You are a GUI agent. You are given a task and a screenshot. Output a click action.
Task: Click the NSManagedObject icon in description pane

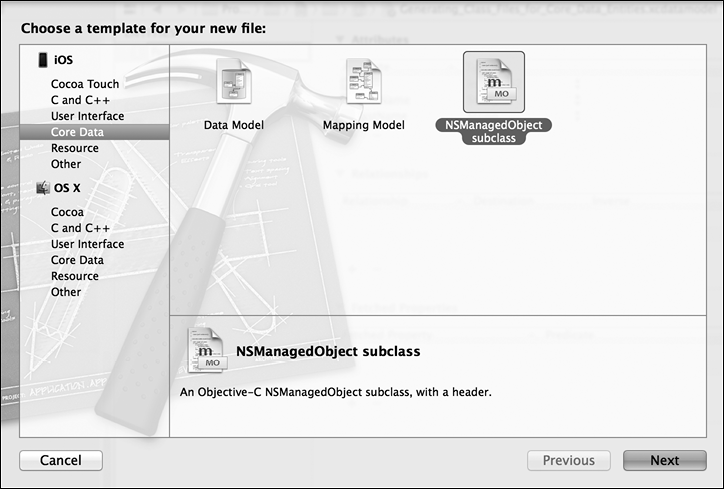pyautogui.click(x=205, y=350)
